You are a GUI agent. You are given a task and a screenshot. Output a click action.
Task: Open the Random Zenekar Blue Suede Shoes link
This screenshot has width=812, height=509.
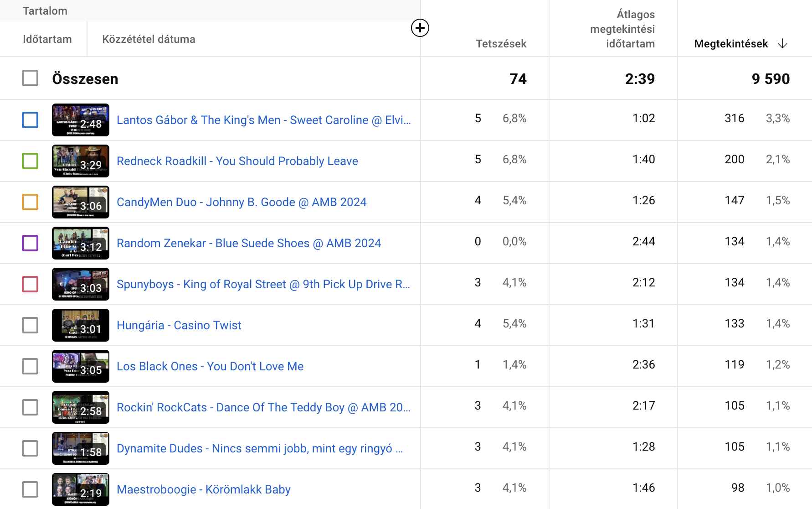pyautogui.click(x=249, y=243)
